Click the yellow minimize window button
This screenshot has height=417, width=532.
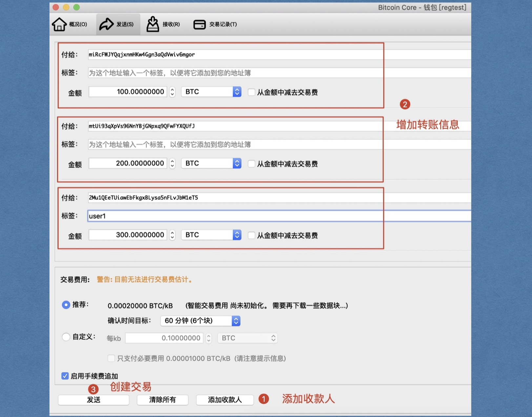point(66,7)
